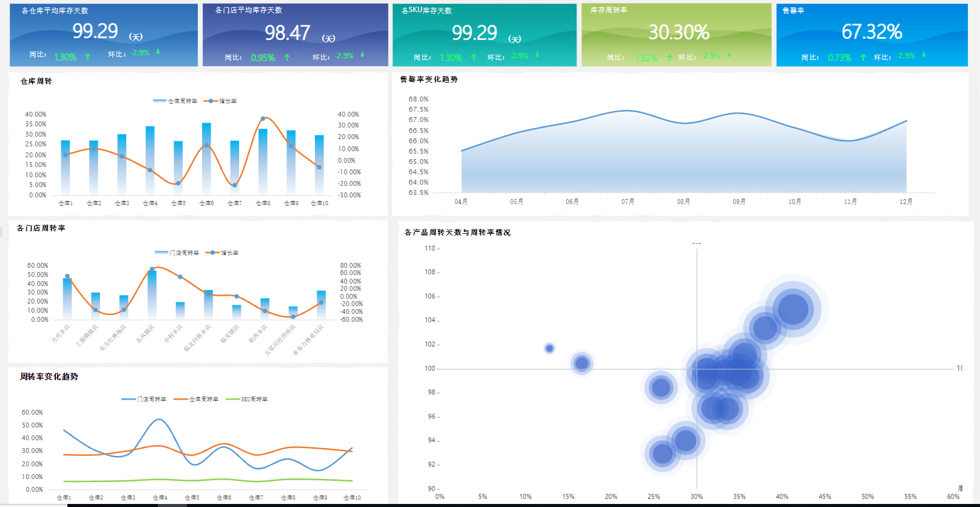980x507 pixels.
Task: Select the 67.32% 售罄率 value
Action: (872, 32)
